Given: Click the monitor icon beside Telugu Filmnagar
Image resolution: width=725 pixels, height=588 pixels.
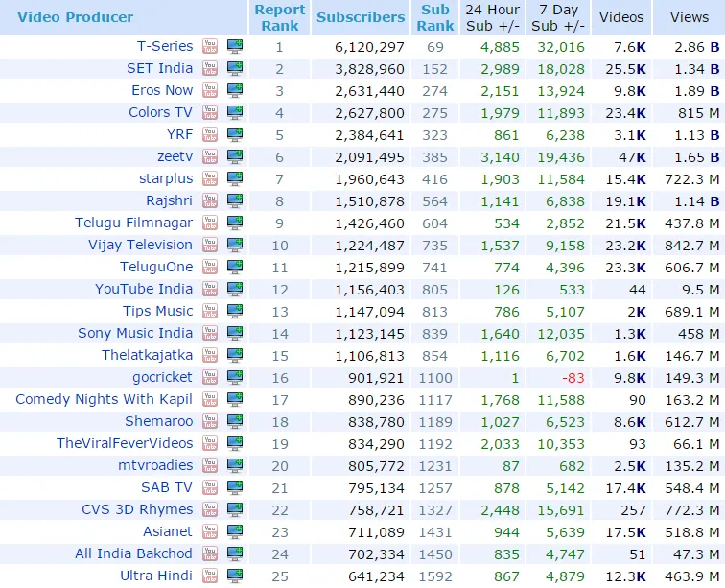Looking at the screenshot, I should pyautogui.click(x=235, y=223).
